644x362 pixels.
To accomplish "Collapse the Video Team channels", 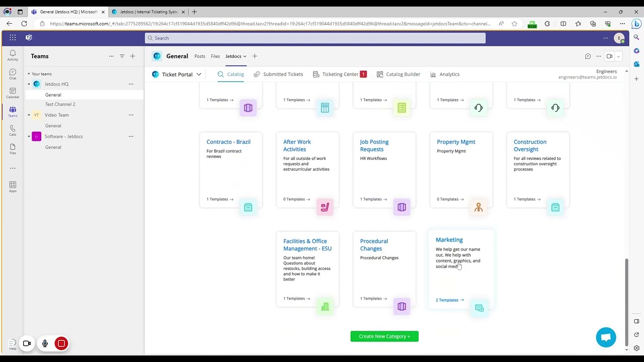I will [29, 115].
